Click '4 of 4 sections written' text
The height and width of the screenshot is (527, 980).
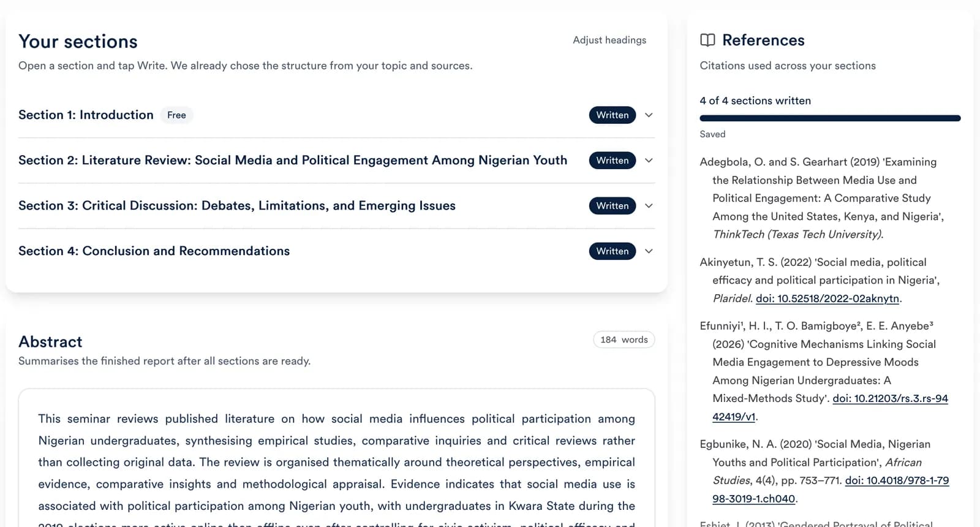click(755, 100)
